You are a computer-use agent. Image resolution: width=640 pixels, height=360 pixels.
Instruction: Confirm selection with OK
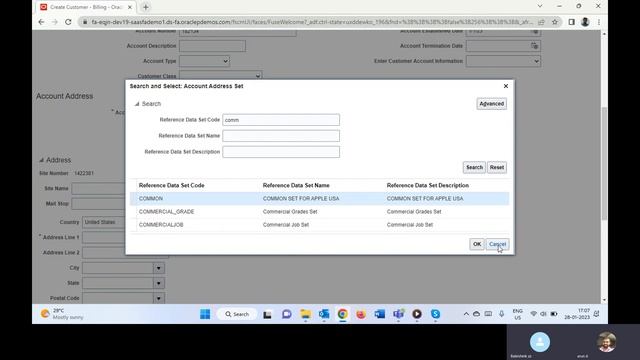(477, 244)
